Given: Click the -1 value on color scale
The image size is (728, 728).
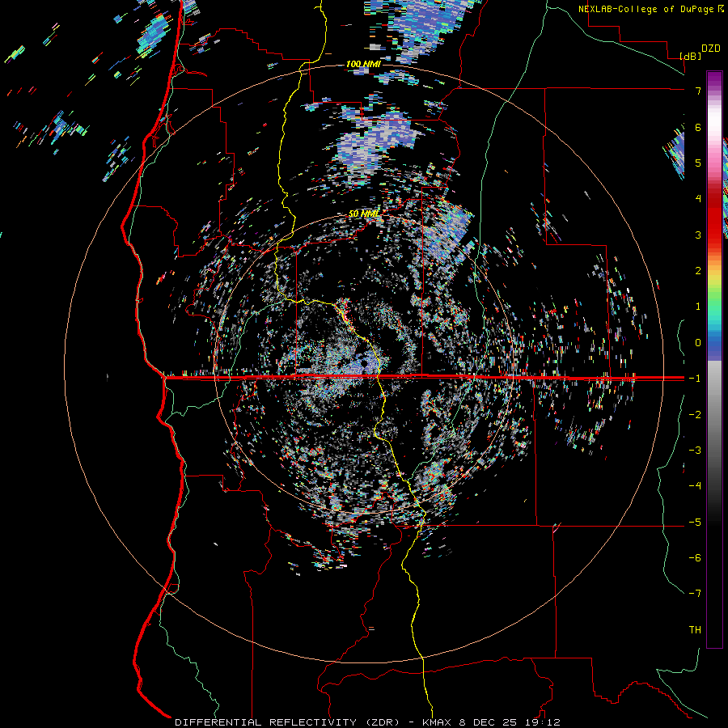Looking at the screenshot, I should (695, 379).
